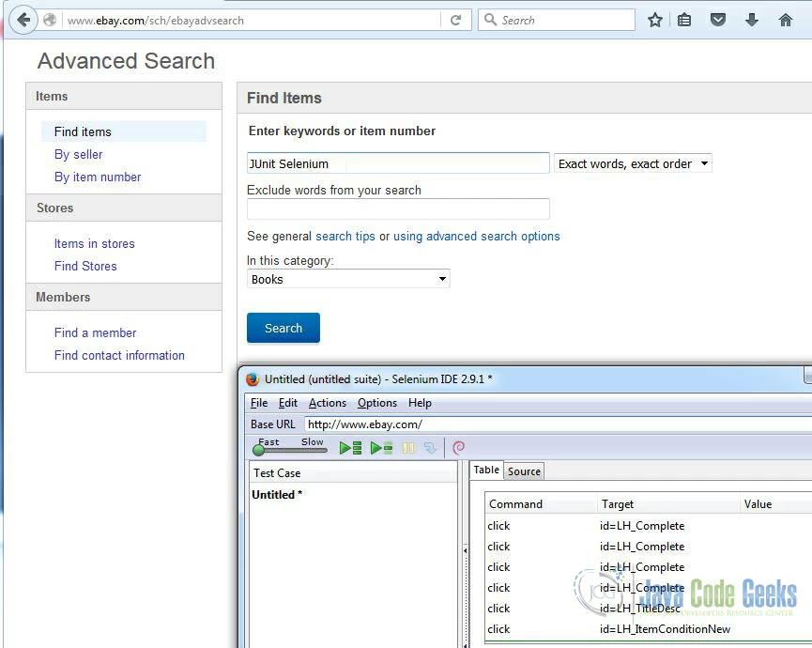Switch to the Table tab
The width and height of the screenshot is (812, 648).
pos(486,470)
